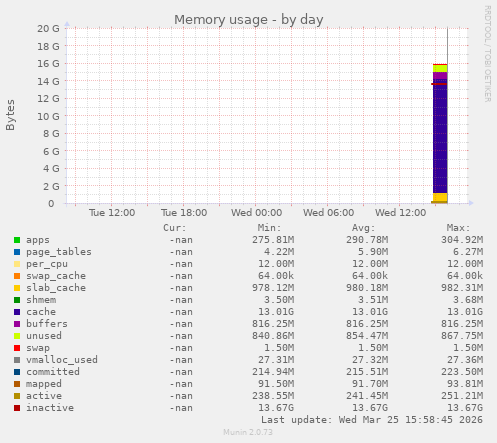497x443 pixels.
Task: Click the 'Cur:' column header
Action: pyautogui.click(x=175, y=228)
